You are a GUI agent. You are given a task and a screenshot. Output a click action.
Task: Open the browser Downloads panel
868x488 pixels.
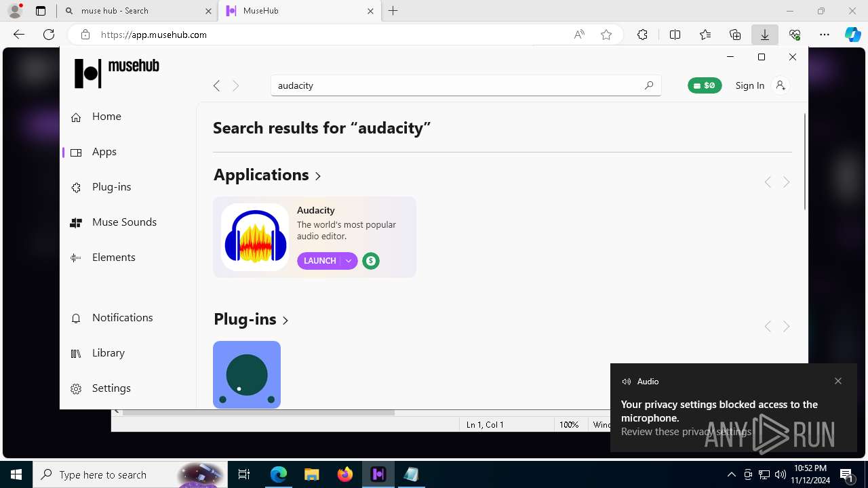point(765,35)
